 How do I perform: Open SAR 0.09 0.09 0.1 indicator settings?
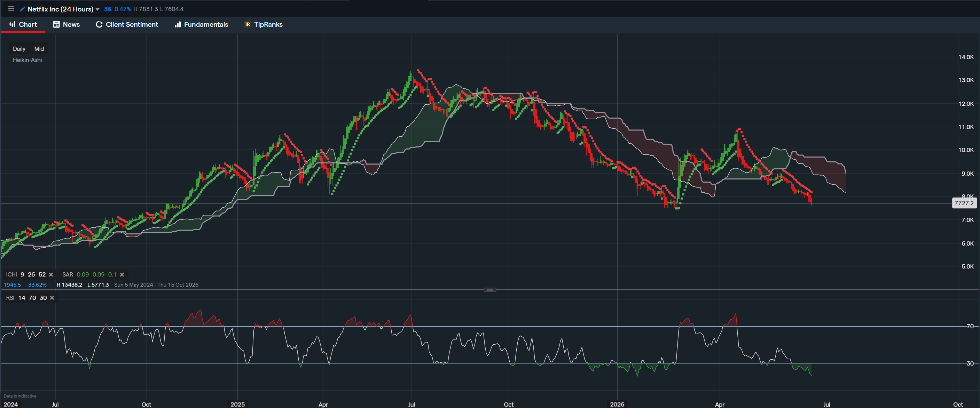[x=89, y=274]
